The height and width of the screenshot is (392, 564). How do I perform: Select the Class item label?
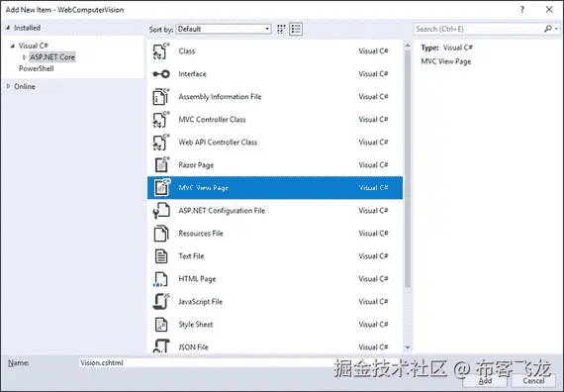tap(187, 51)
